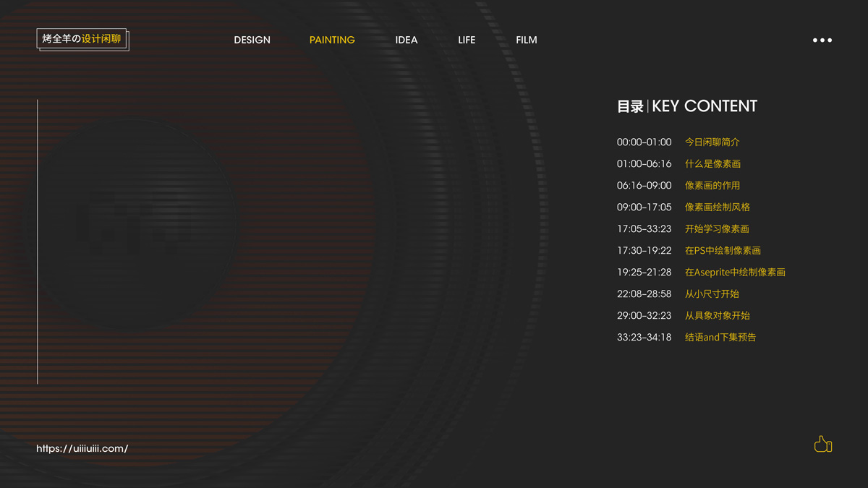The height and width of the screenshot is (488, 868).
Task: Select chapter 像素画绘制风格
Action: [x=718, y=207]
